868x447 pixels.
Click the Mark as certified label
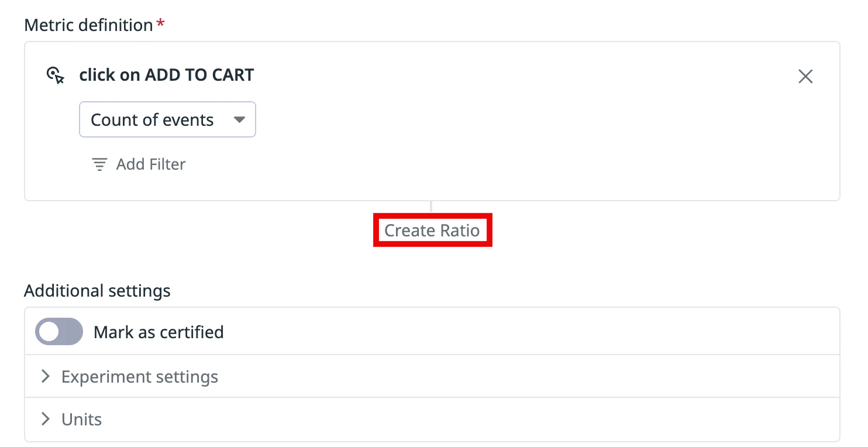pos(159,332)
